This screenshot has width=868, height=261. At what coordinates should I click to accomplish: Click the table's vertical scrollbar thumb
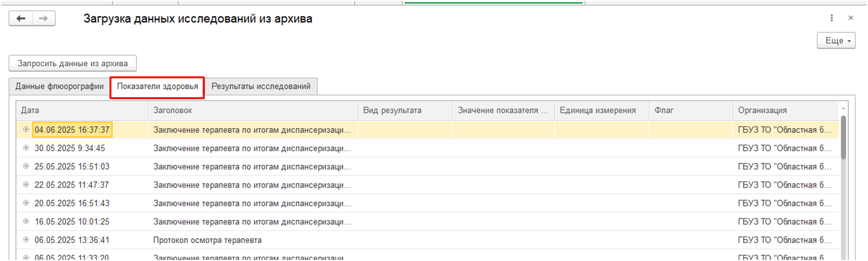pos(844,137)
